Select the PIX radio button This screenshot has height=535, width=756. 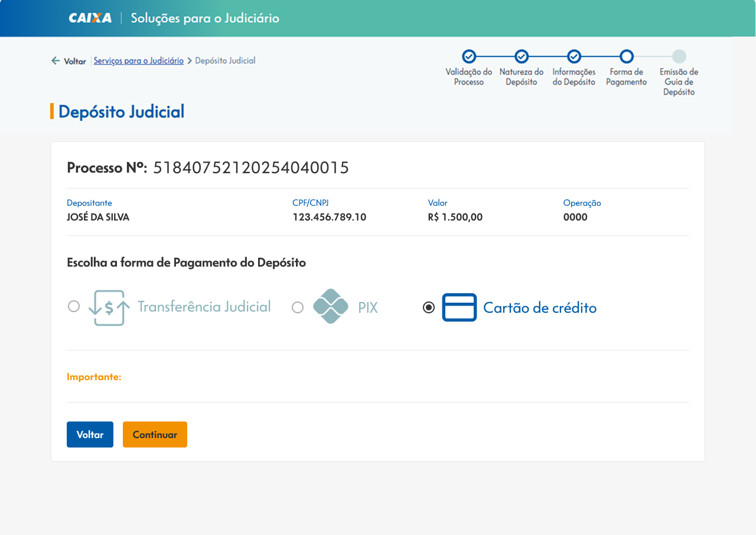point(298,307)
